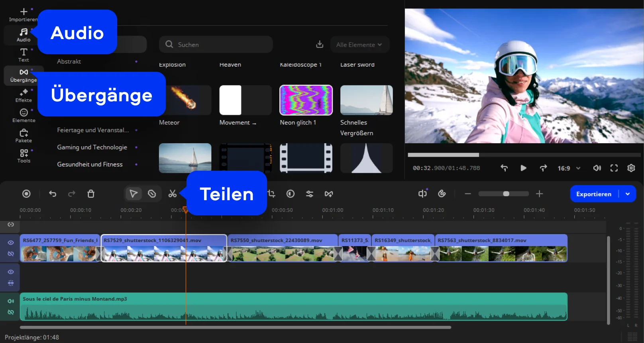Viewport: 644px width, 343px height.
Task: Open the export options dropdown arrow
Action: point(628,194)
